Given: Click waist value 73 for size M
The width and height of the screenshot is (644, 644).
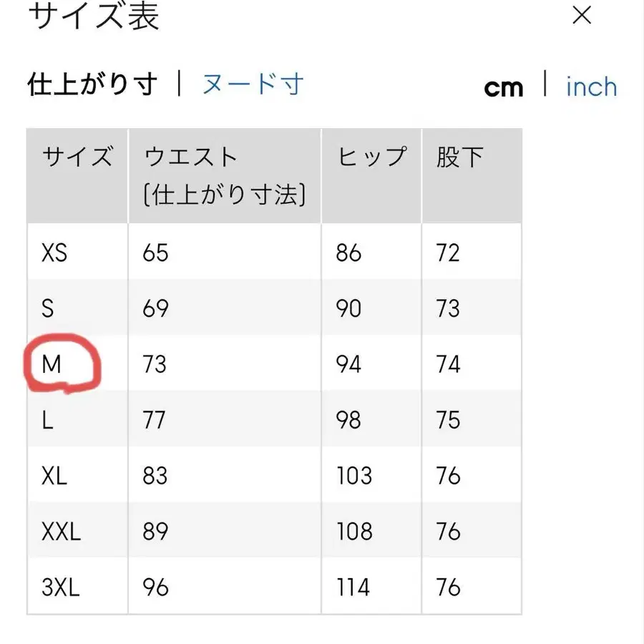Looking at the screenshot, I should [154, 364].
